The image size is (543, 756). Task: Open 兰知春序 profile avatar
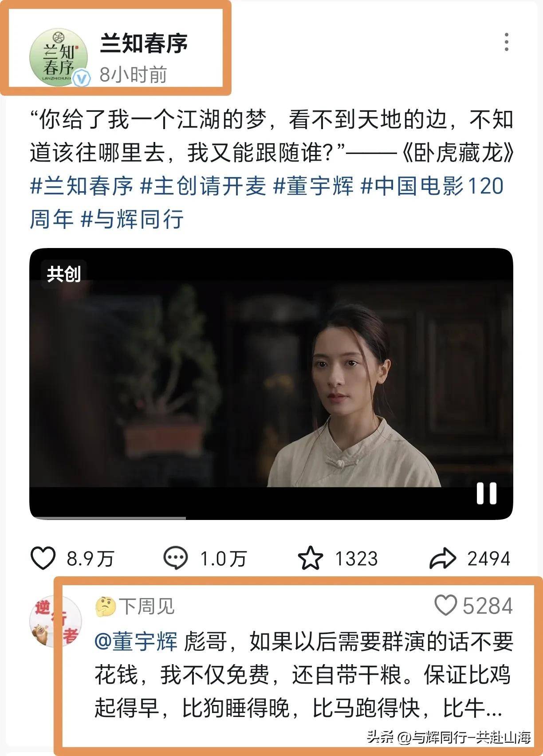(59, 57)
